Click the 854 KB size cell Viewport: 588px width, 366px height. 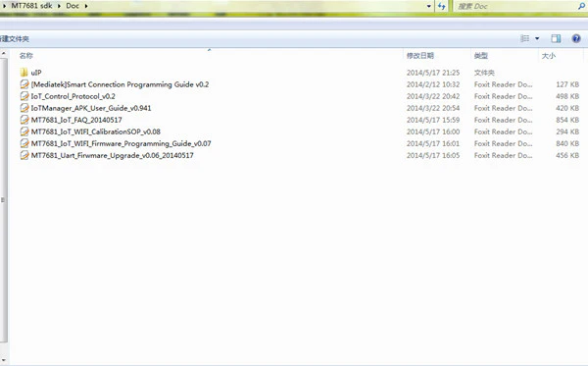(x=567, y=120)
